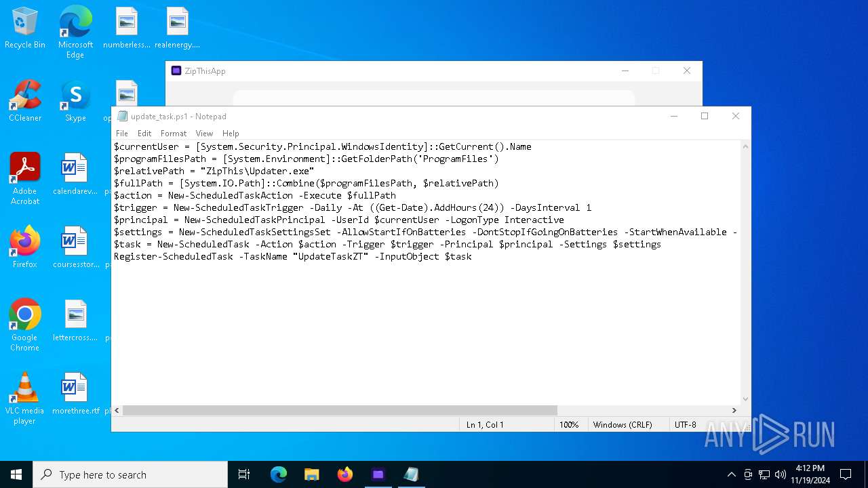Open Adobe Acrobat desktop shortcut
The height and width of the screenshot is (488, 868).
tap(25, 179)
